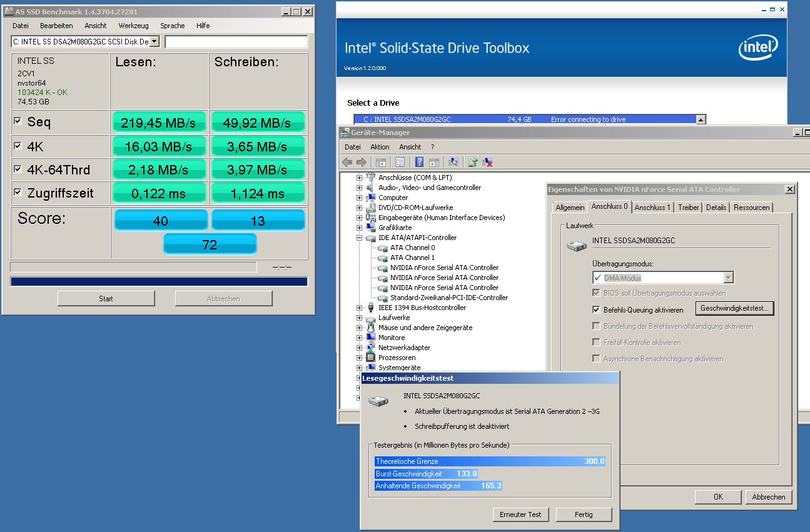Screen dimensions: 810x532
Task: Click Freifall-Kontrolle aktivieren checkbox
Action: [596, 343]
